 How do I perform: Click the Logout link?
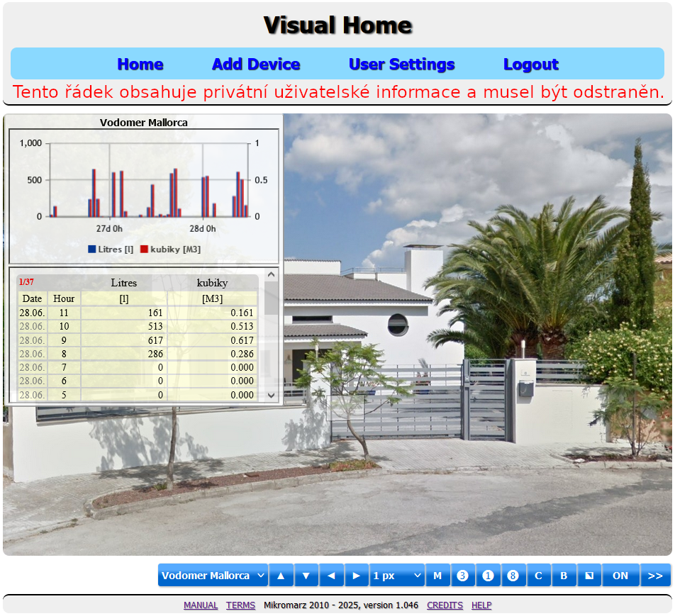(531, 64)
